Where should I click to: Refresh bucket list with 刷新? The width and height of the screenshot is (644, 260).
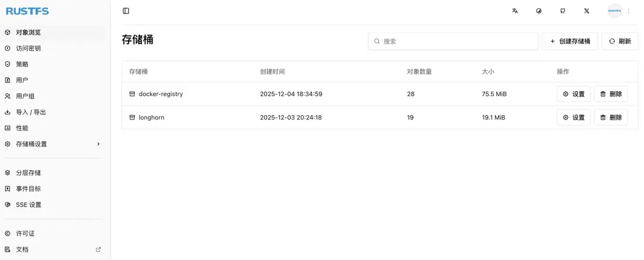(x=620, y=42)
